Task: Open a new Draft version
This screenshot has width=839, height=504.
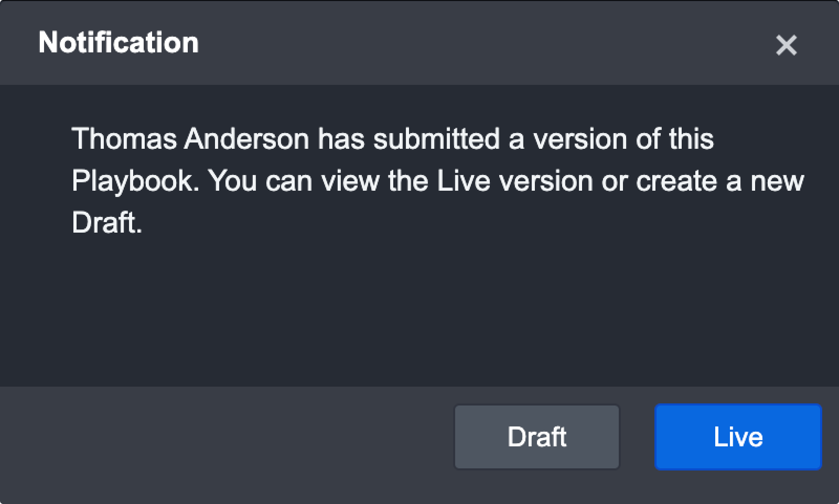Action: (x=536, y=437)
